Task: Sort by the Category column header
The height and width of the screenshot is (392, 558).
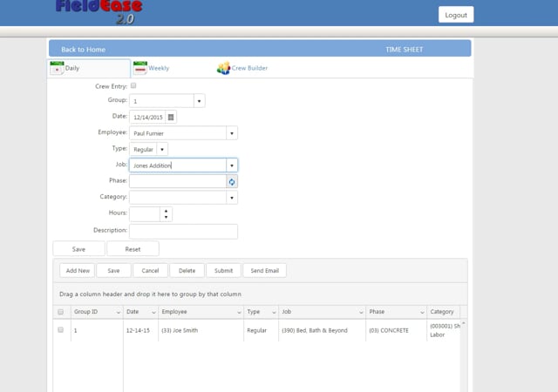Action: pyautogui.click(x=442, y=312)
